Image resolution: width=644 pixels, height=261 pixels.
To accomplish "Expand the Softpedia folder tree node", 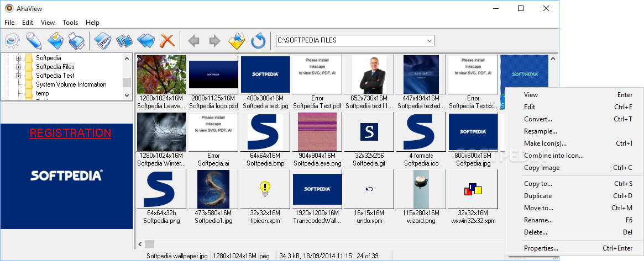I will tap(18, 58).
